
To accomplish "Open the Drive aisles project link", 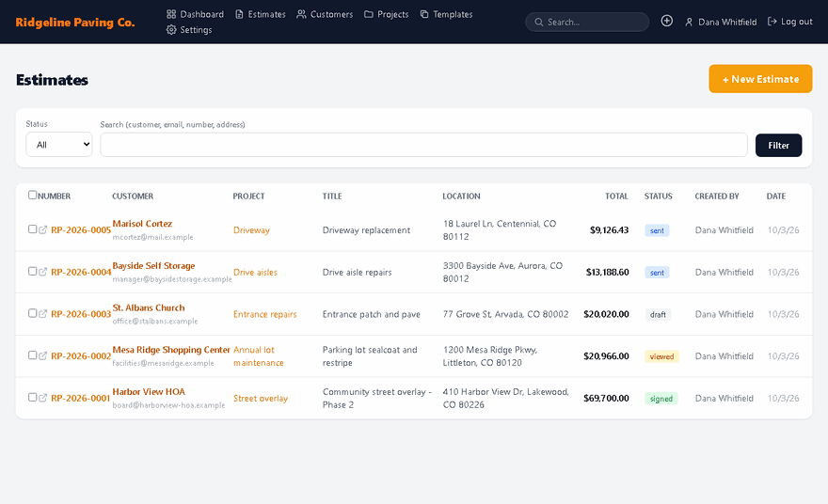I will pos(255,273).
